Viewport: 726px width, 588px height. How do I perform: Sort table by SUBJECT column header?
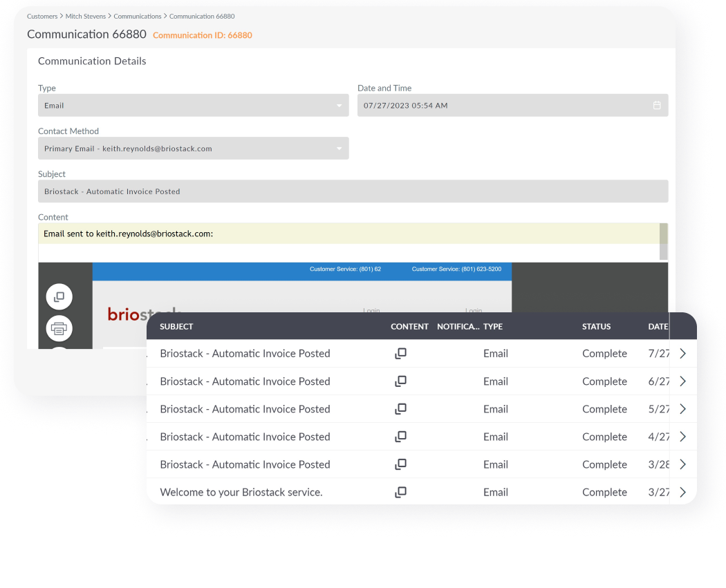176,327
